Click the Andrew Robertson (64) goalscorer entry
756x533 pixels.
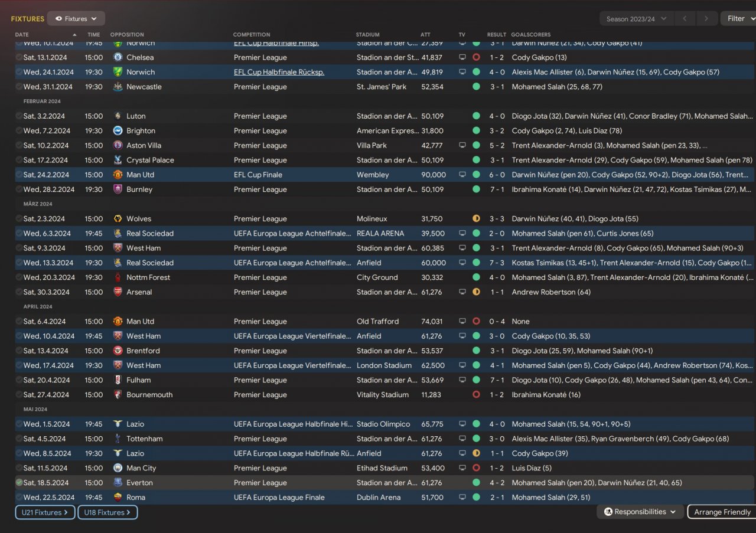(x=552, y=292)
